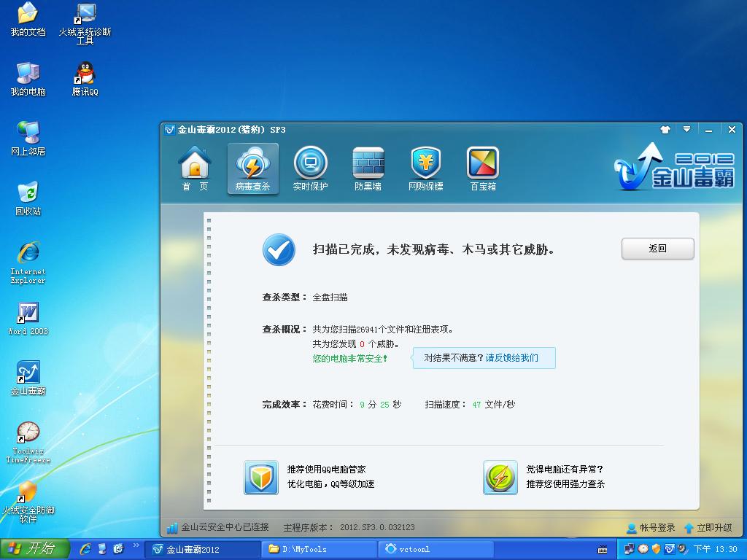The height and width of the screenshot is (560, 747).
Task: Click the skin-change shirt icon
Action: [665, 130]
